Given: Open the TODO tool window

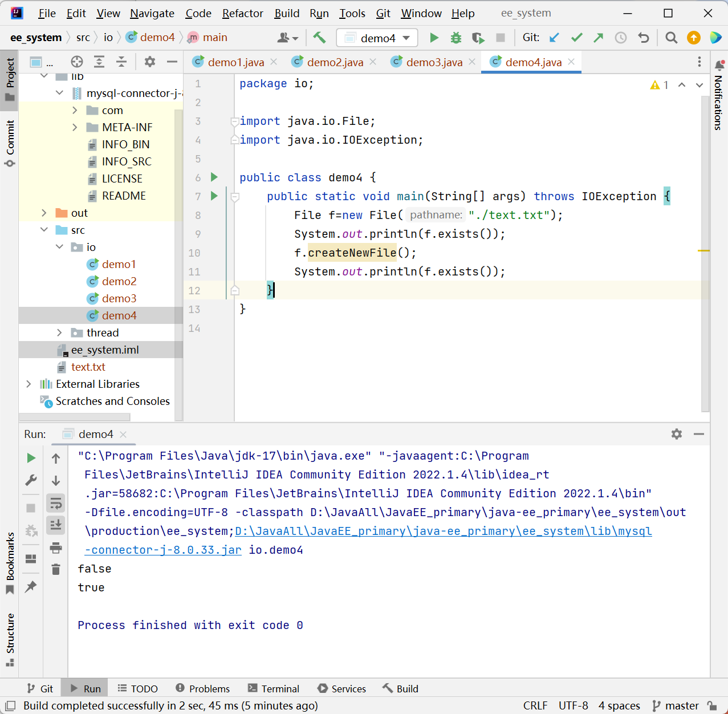Looking at the screenshot, I should [x=137, y=688].
